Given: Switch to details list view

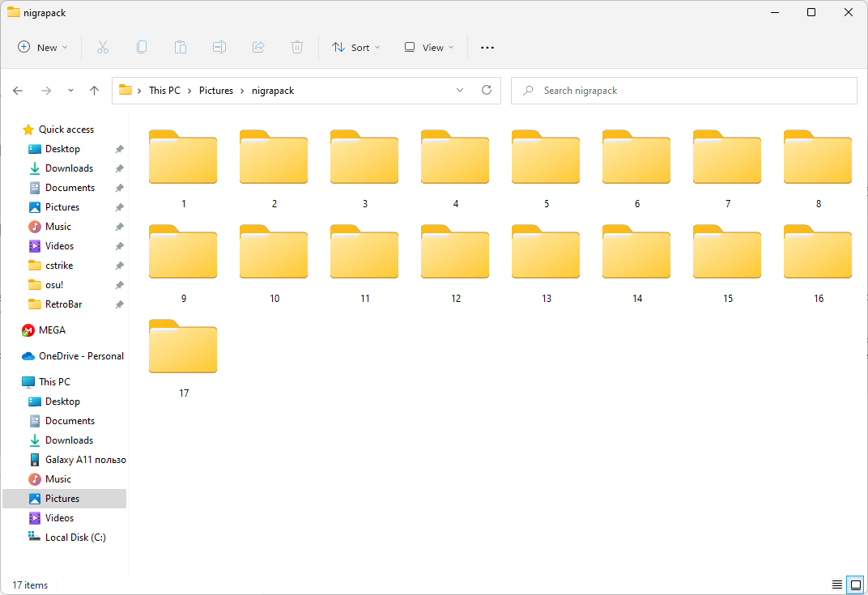Looking at the screenshot, I should [837, 584].
